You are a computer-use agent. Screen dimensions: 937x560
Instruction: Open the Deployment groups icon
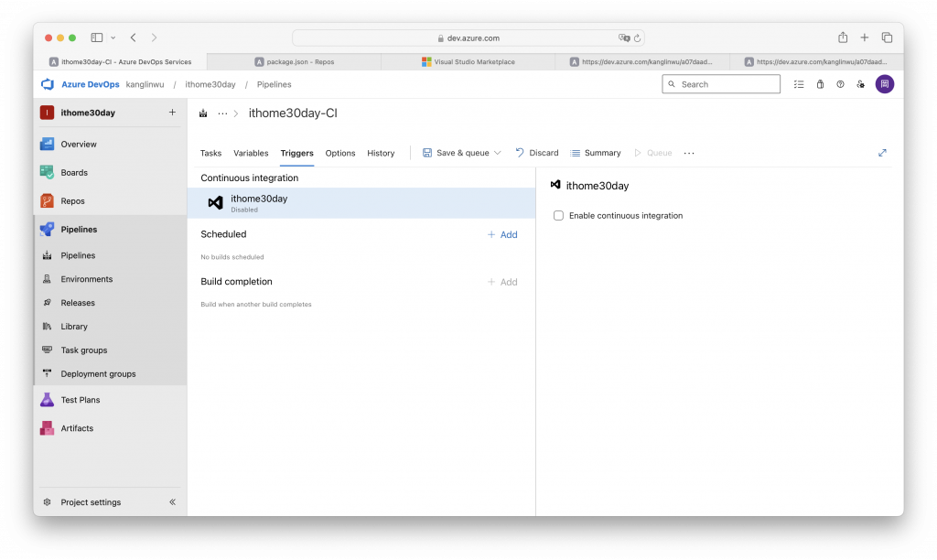(48, 373)
